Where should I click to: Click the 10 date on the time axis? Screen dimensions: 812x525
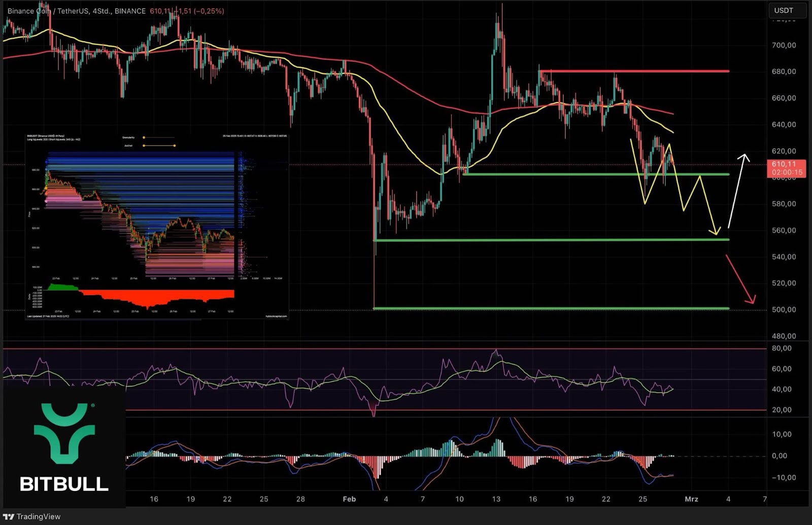[459, 499]
